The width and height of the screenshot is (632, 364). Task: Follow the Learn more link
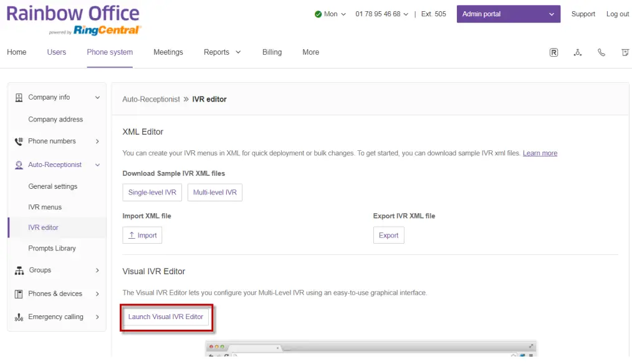pos(540,153)
